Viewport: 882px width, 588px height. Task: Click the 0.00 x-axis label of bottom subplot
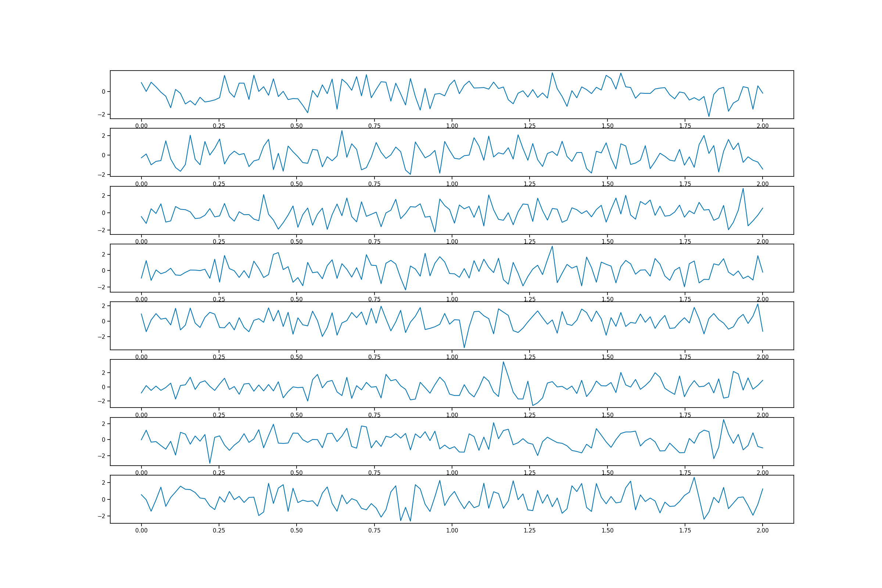(x=141, y=530)
